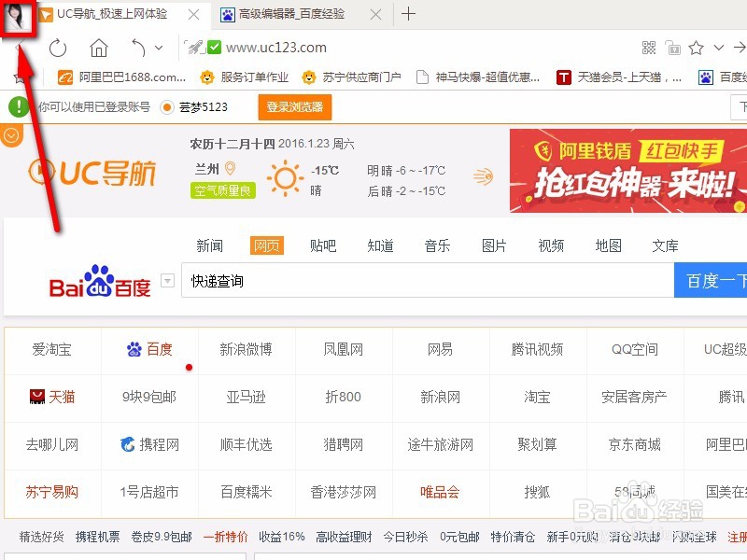
Task: Focus the search field containing 快递查询
Action: tap(428, 281)
